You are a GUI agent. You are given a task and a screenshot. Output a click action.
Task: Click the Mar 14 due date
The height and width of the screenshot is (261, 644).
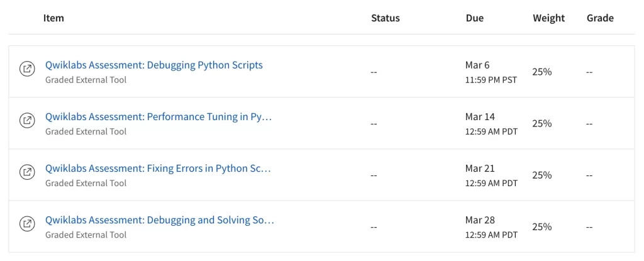(480, 117)
